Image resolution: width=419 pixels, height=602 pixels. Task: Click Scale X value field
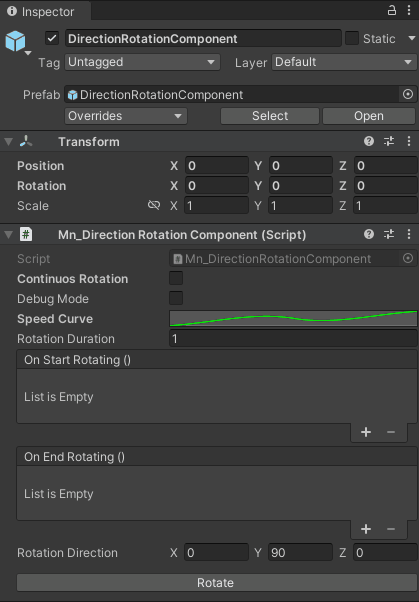coord(217,205)
